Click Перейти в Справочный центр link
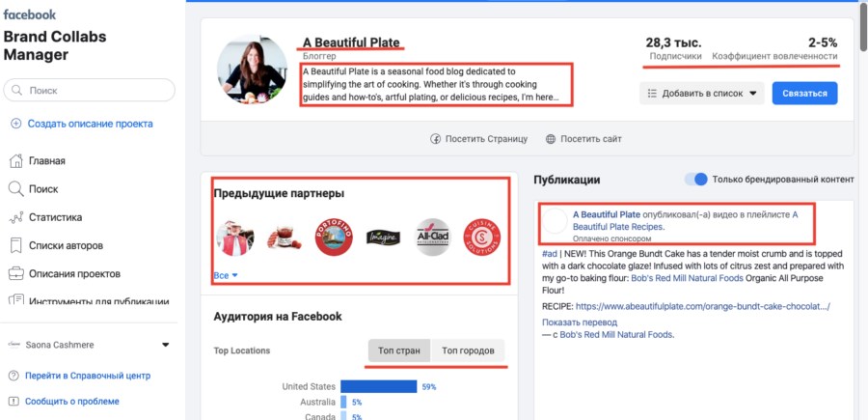Screen dimensions: 868x420 (x=88, y=376)
